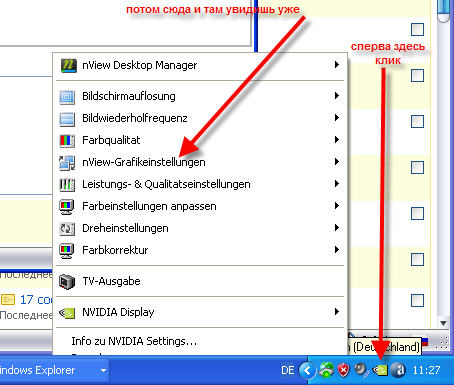Expand the Bildschirmauflosung submenu arrow
The width and height of the screenshot is (454, 385).
pos(337,96)
